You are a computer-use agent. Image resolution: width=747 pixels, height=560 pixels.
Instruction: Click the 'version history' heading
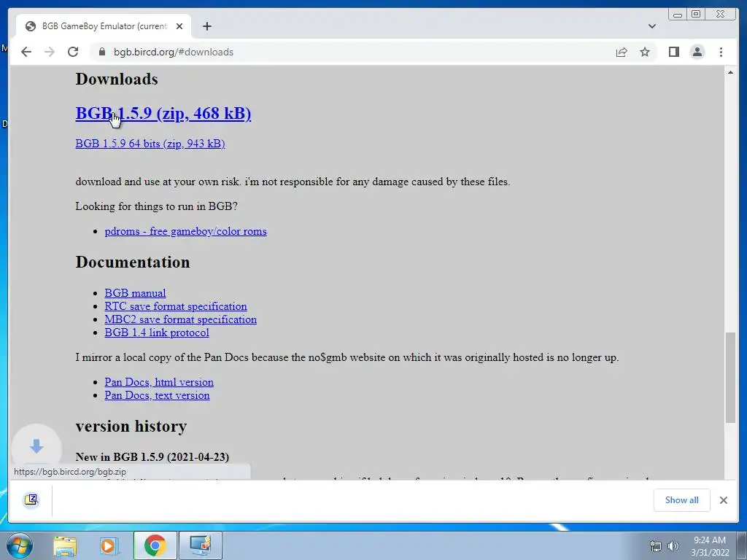[131, 426]
